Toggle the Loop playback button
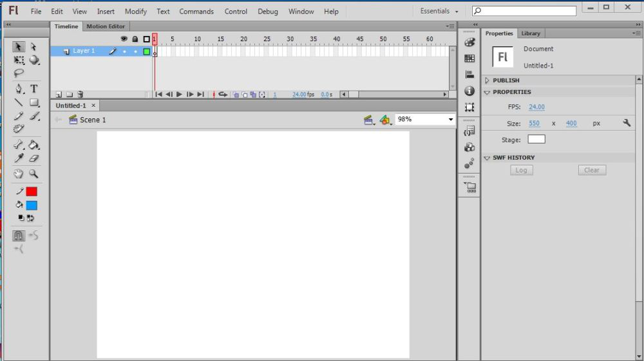 (x=223, y=95)
